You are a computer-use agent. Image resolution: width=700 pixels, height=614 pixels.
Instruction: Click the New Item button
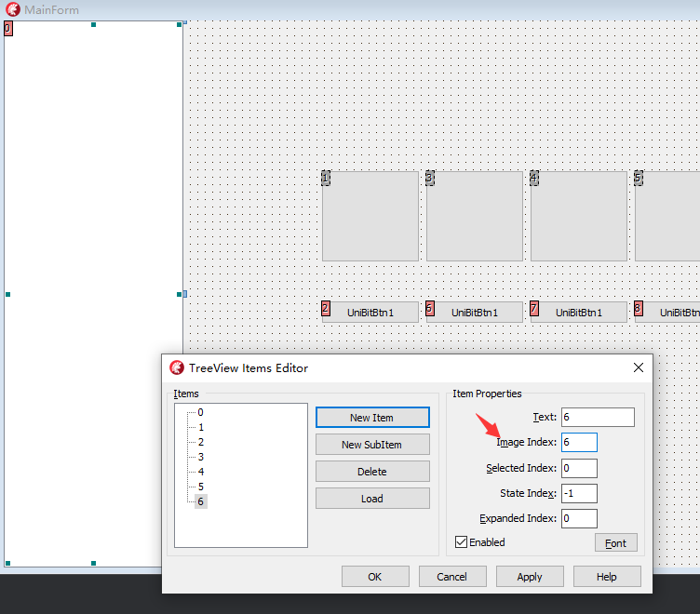coord(372,418)
